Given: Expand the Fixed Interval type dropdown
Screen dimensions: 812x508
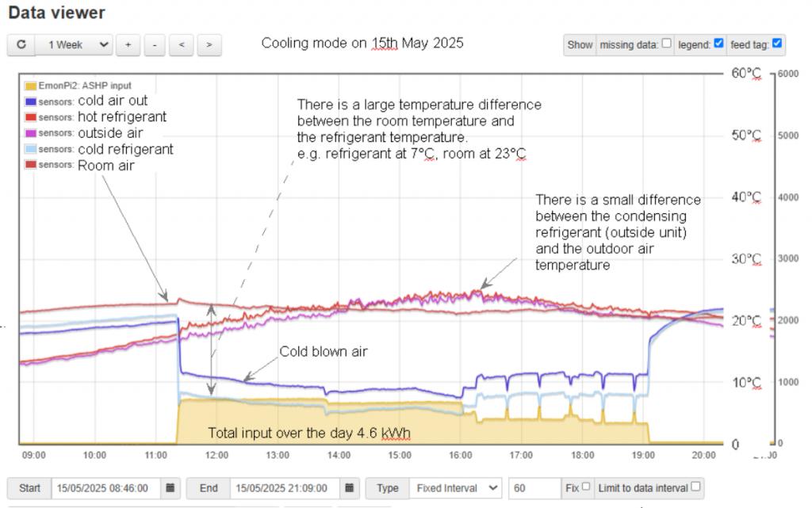Looking at the screenshot, I should coord(456,488).
